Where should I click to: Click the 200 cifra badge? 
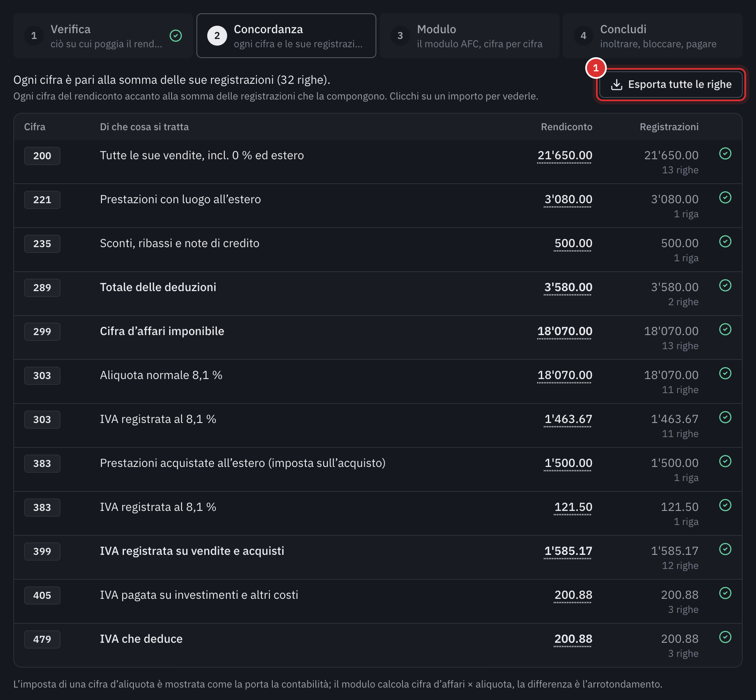coord(42,156)
